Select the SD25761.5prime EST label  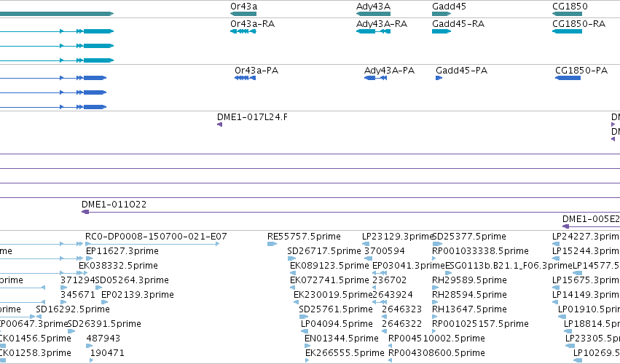(x=336, y=309)
